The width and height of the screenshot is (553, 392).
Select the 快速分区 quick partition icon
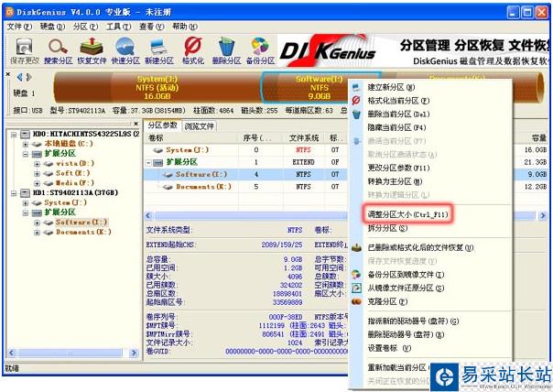(125, 51)
